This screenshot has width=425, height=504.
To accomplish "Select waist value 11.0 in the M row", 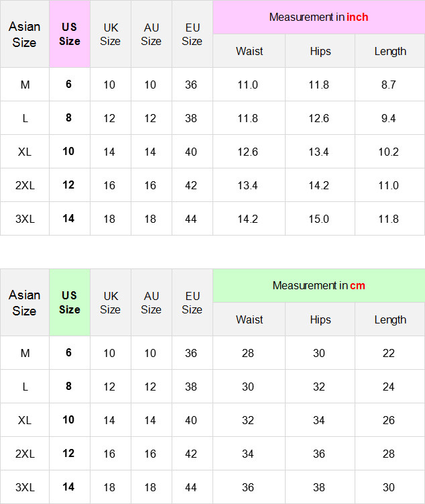I will coord(248,85).
